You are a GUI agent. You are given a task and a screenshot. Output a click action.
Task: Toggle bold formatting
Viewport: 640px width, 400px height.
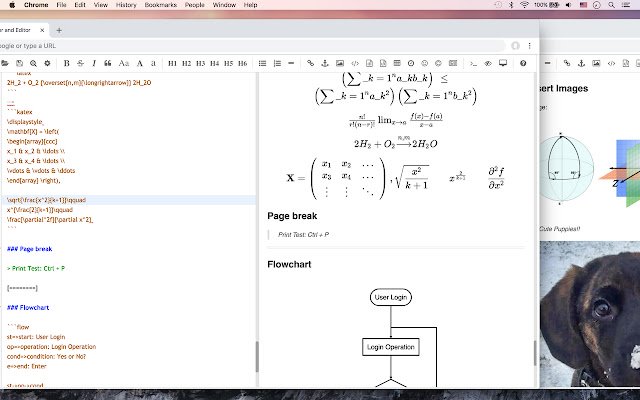pyautogui.click(x=66, y=63)
